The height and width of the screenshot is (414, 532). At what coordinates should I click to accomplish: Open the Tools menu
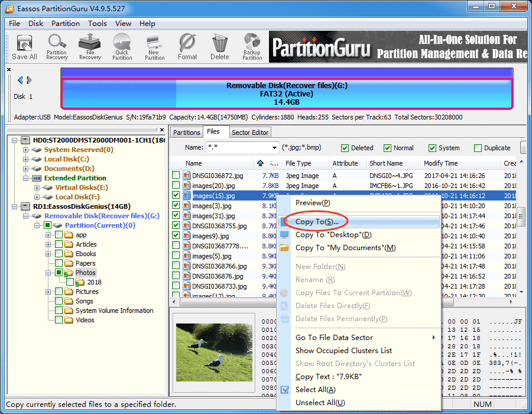[98, 24]
